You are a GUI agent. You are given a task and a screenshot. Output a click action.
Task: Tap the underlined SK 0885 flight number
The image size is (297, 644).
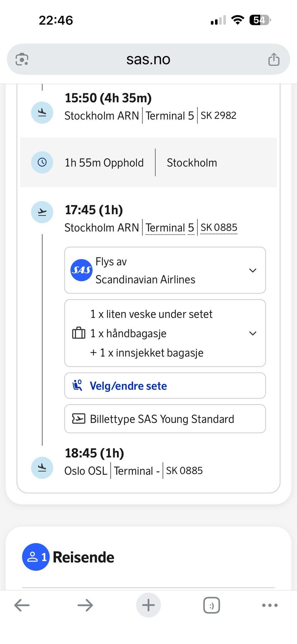click(219, 227)
